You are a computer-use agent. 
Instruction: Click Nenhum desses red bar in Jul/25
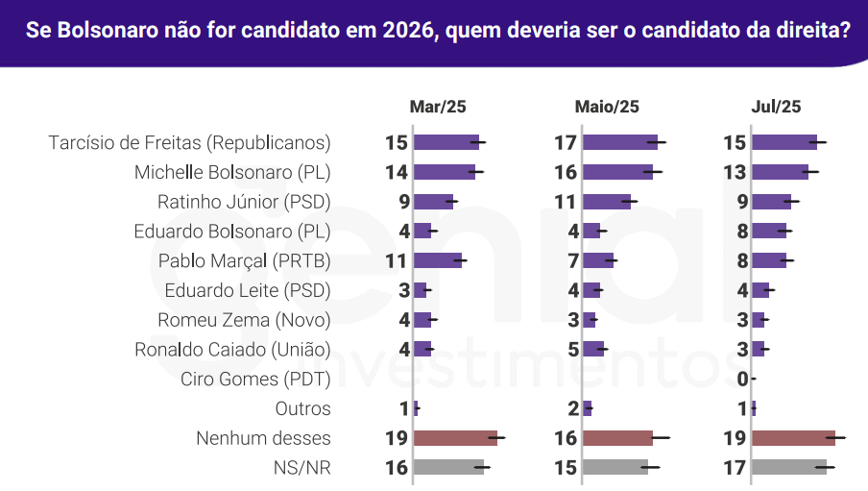pos(793,438)
